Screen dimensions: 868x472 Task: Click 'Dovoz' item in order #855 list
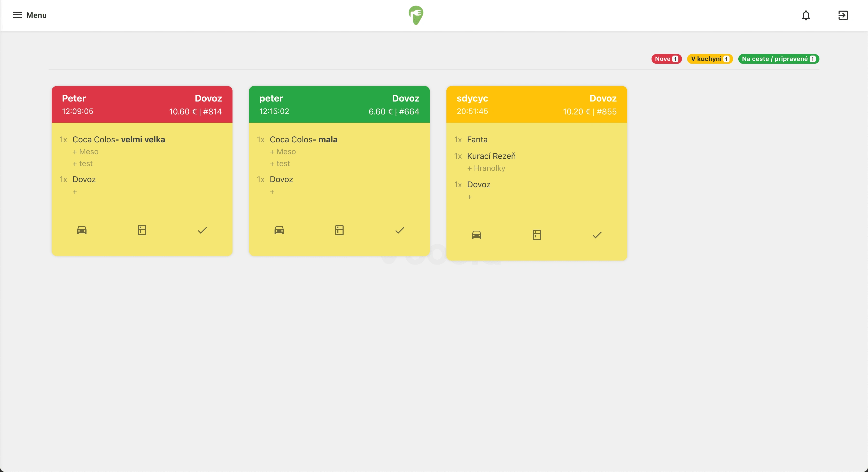(x=478, y=185)
